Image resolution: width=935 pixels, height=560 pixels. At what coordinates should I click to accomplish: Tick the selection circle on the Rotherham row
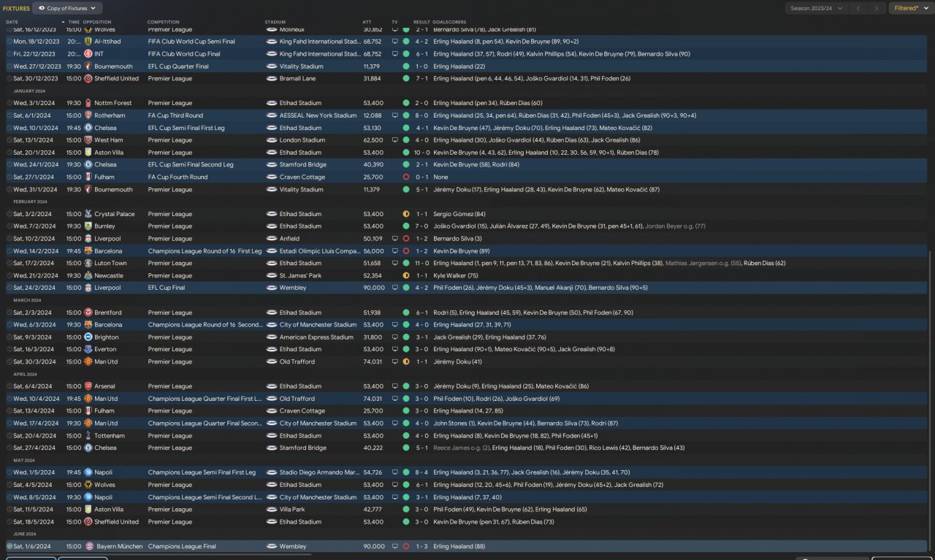point(9,115)
